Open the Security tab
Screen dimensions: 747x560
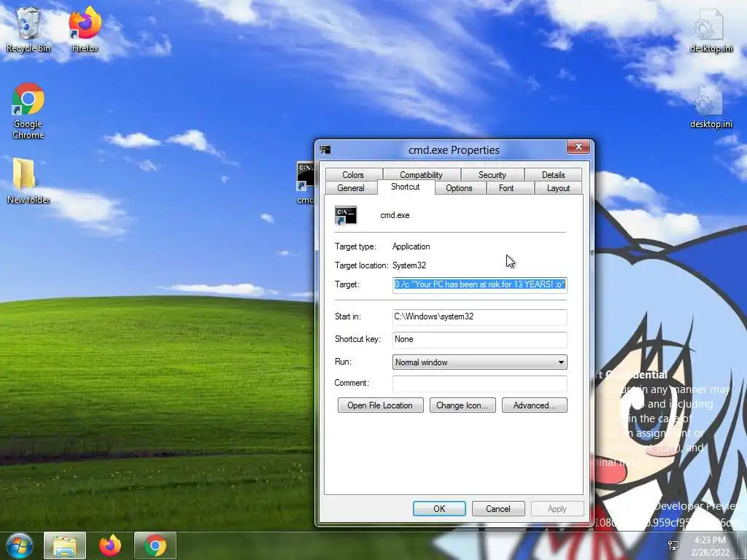[x=492, y=175]
